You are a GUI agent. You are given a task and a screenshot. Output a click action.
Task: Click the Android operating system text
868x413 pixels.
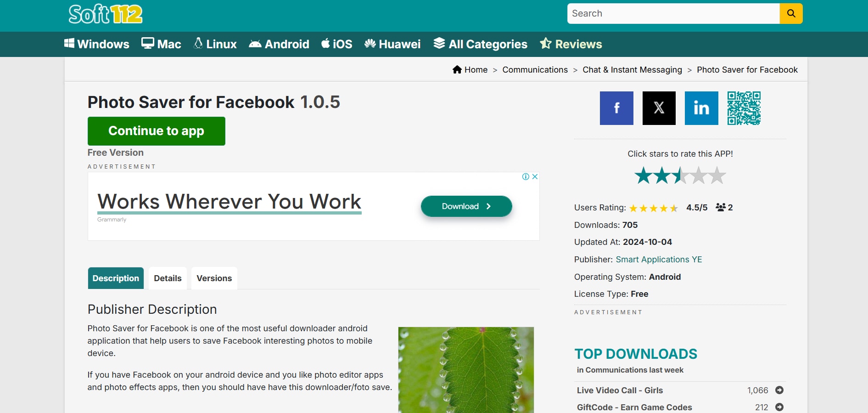[665, 277]
